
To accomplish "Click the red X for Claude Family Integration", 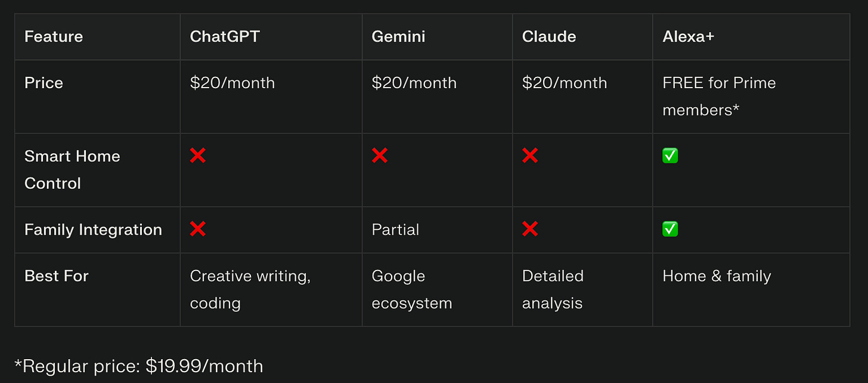I will (x=530, y=229).
